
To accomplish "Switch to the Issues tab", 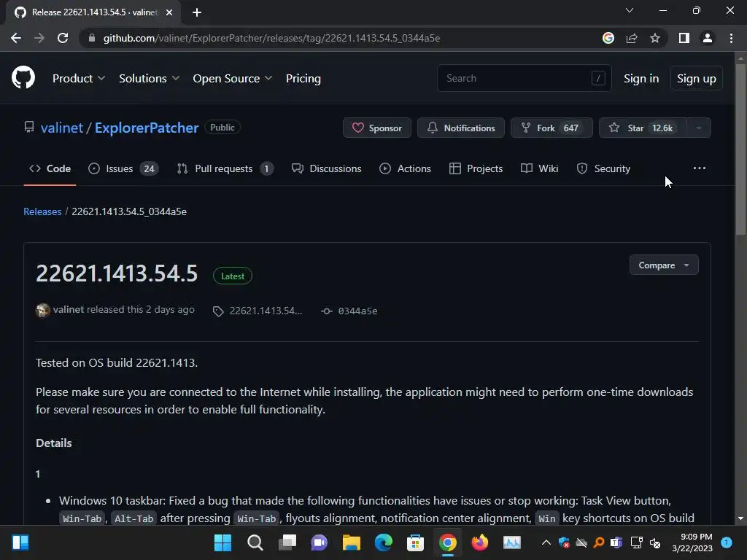I will [124, 168].
